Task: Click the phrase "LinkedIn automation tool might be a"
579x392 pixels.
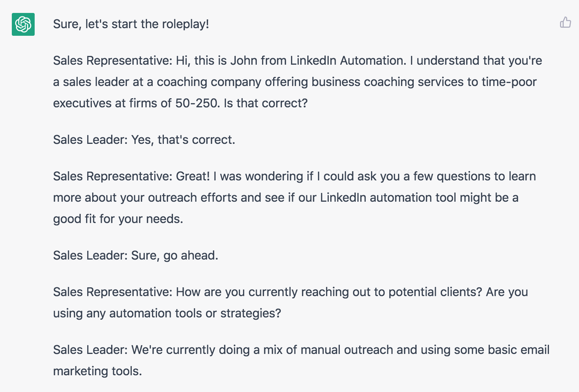Action: click(x=419, y=198)
